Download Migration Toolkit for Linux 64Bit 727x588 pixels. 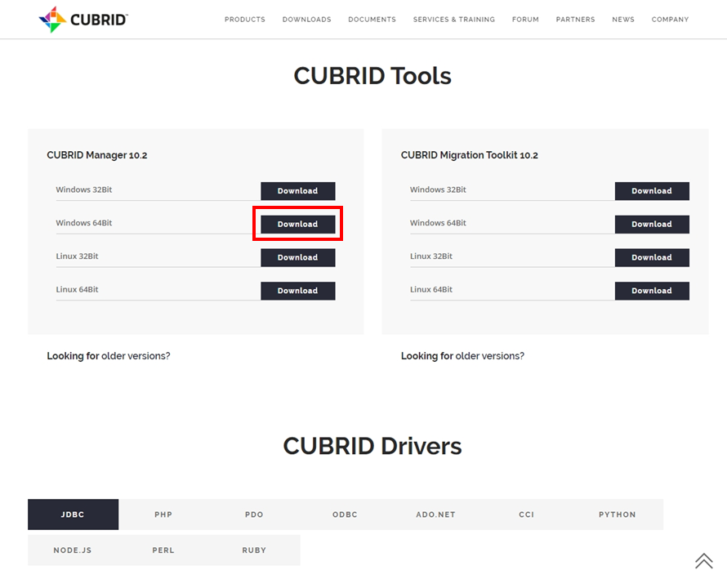click(652, 291)
